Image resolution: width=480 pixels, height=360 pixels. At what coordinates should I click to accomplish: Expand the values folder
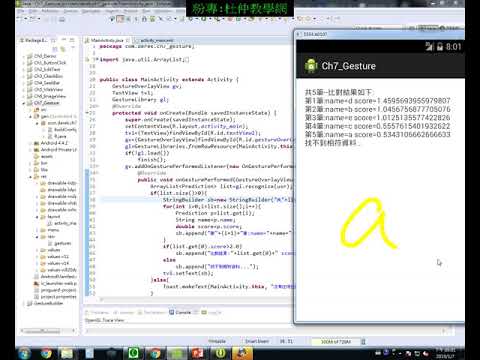(x=37, y=250)
